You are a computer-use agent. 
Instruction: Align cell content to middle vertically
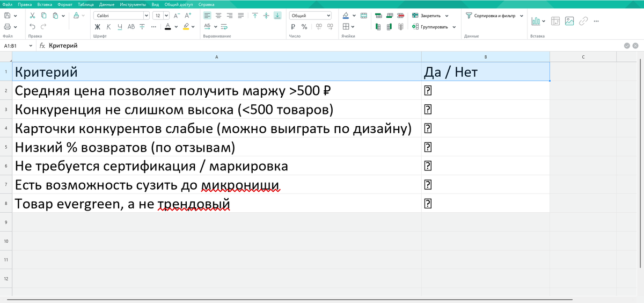click(266, 16)
